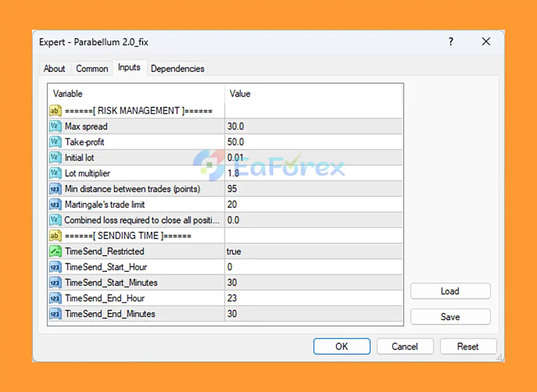Screen dimensions: 537x392
Task: Click the Initial lot variable name
Action: tap(79, 158)
